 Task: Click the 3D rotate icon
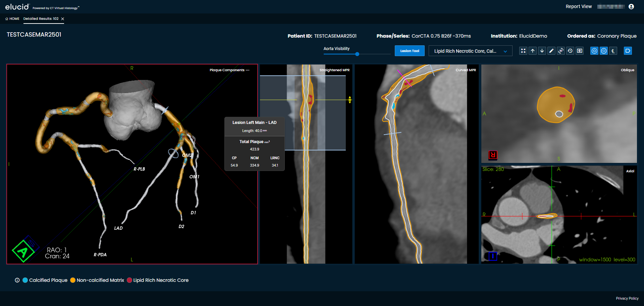click(561, 51)
